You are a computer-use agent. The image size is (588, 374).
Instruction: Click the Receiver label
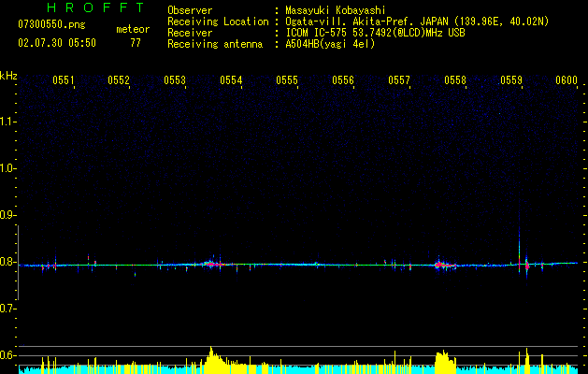[x=190, y=33]
